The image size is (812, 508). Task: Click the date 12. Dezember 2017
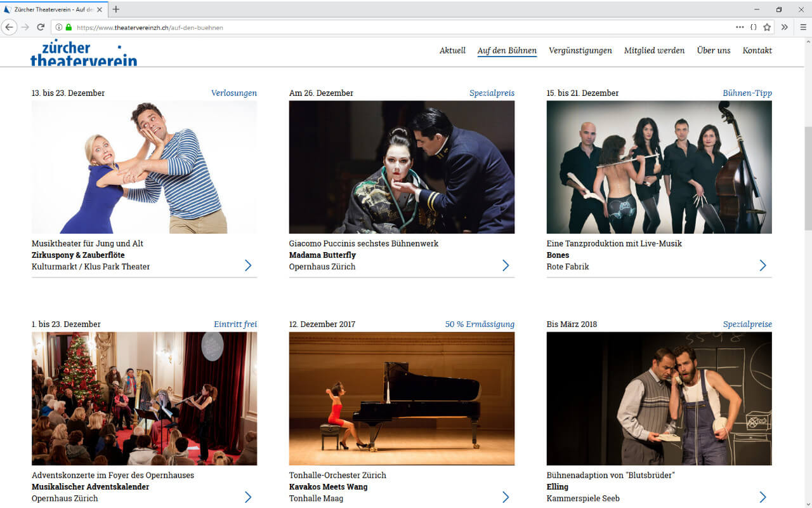click(x=322, y=324)
